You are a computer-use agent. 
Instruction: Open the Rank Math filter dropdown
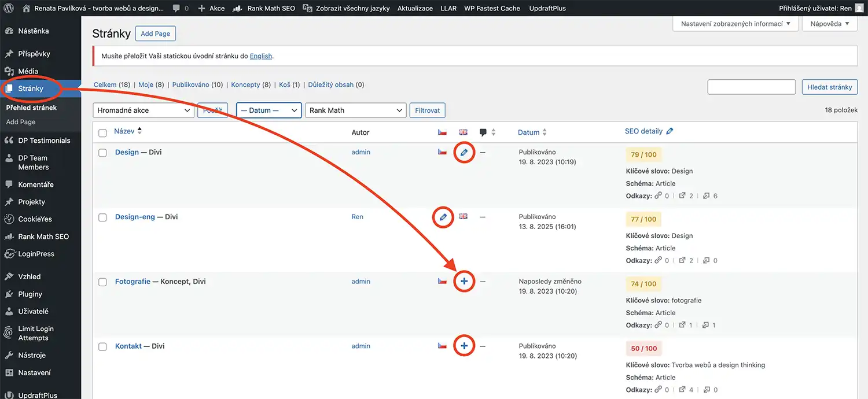(355, 110)
